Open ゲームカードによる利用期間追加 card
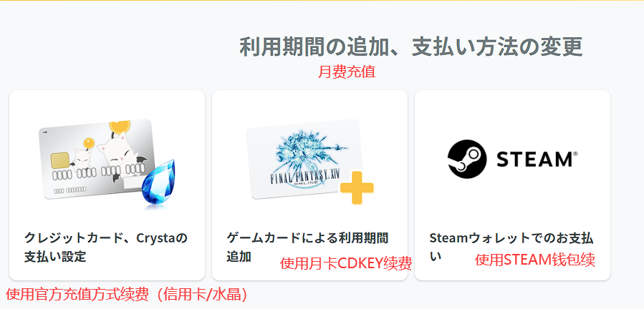Image resolution: width=644 pixels, height=309 pixels. click(x=309, y=185)
